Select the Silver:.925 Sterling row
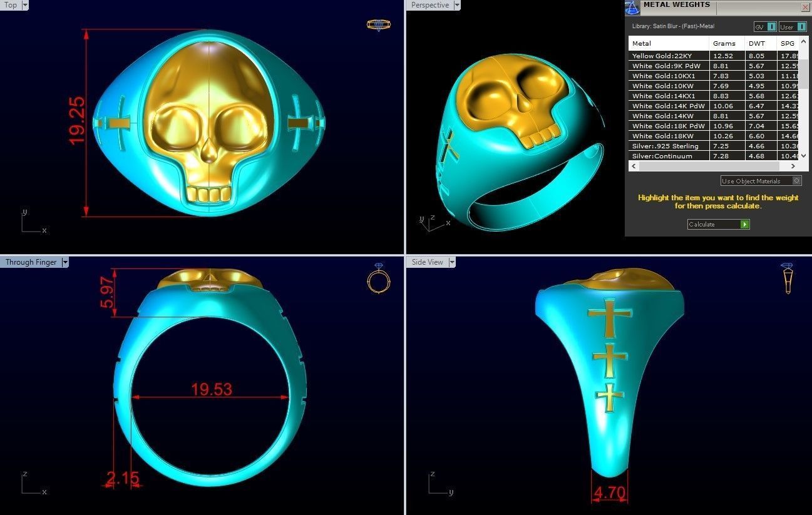 coord(714,146)
